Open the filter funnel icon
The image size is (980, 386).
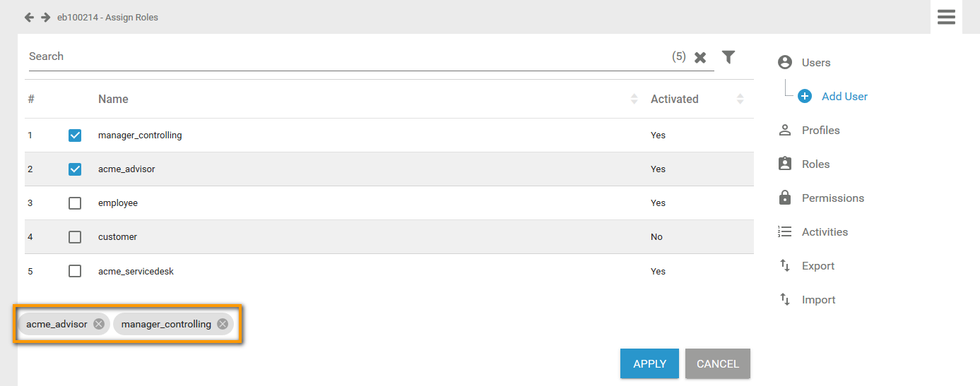728,57
